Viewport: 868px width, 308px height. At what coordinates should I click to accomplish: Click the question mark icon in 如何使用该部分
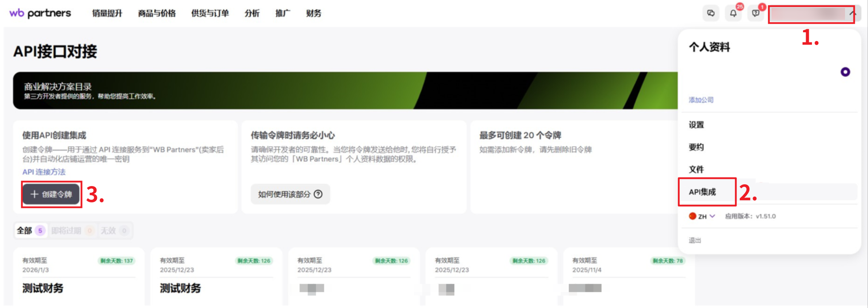pos(318,194)
